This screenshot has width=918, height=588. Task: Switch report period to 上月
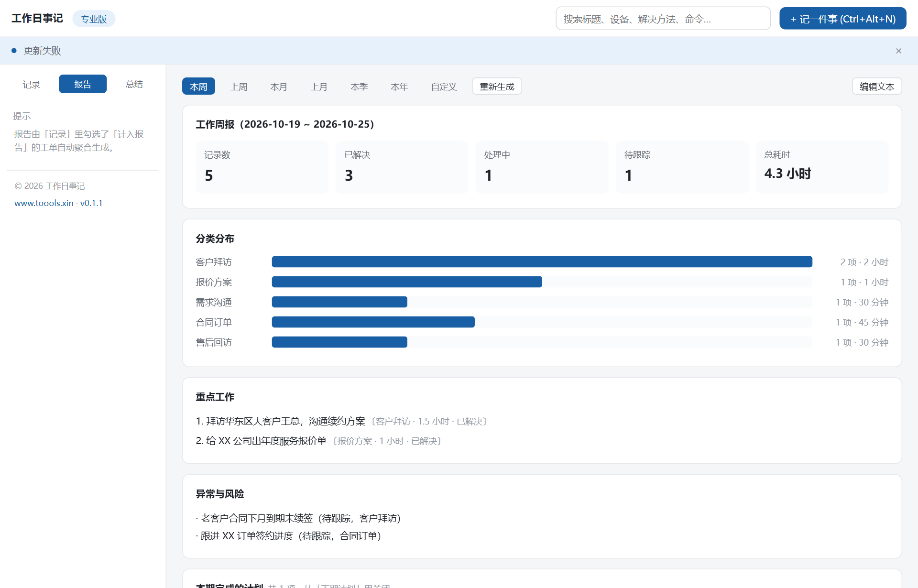tap(319, 87)
